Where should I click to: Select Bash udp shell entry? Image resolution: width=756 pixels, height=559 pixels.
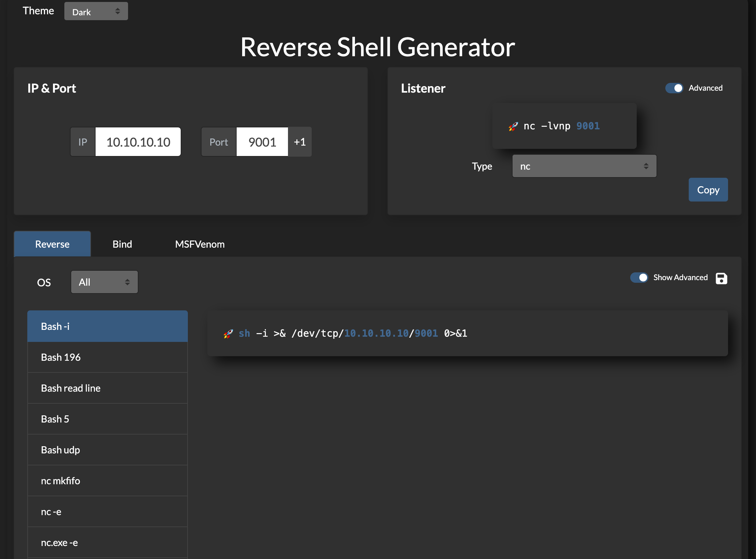click(108, 450)
